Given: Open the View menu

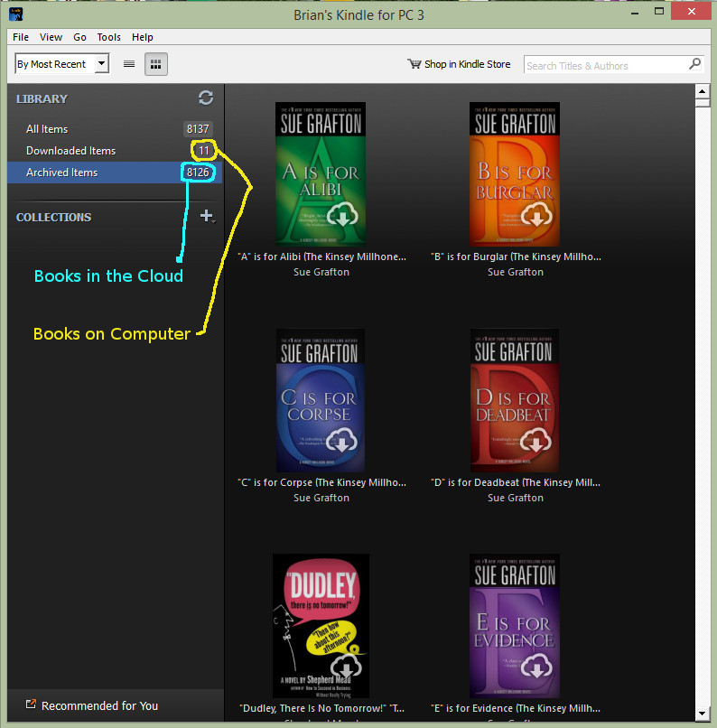Looking at the screenshot, I should pos(51,37).
